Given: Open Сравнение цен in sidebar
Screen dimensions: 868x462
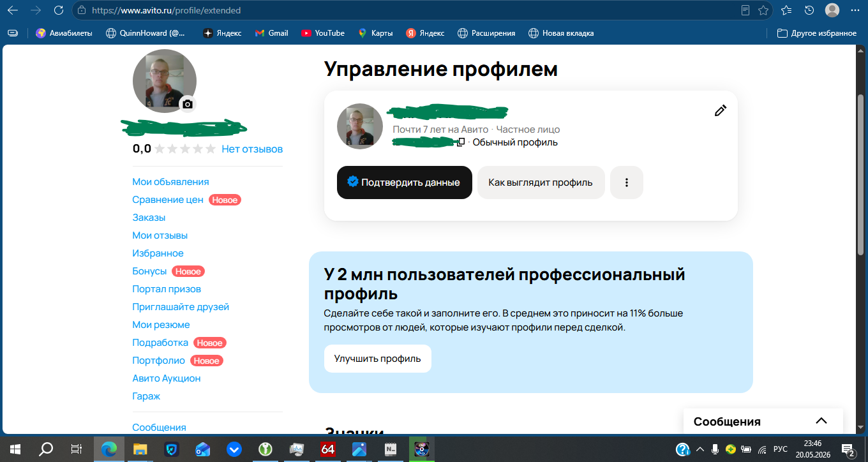Looking at the screenshot, I should 168,200.
